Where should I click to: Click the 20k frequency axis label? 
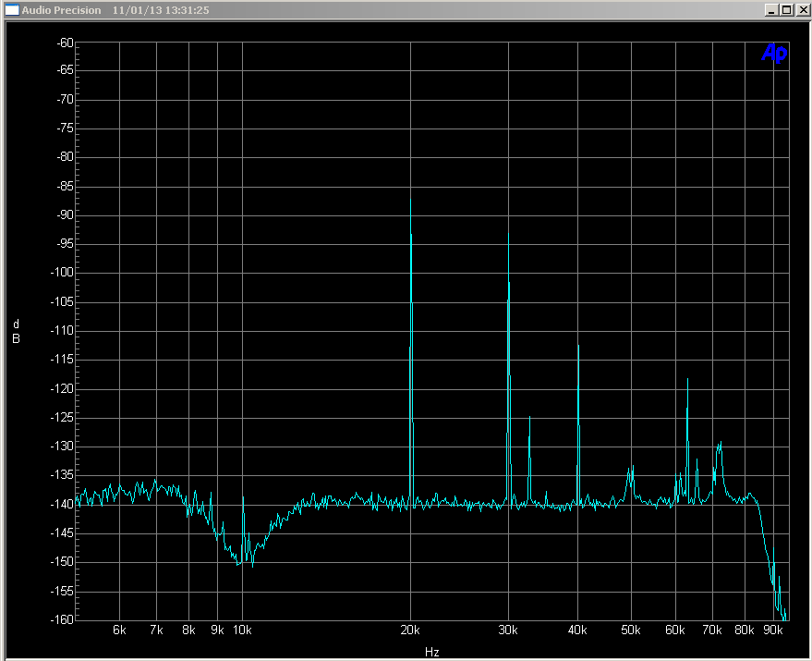tap(410, 630)
